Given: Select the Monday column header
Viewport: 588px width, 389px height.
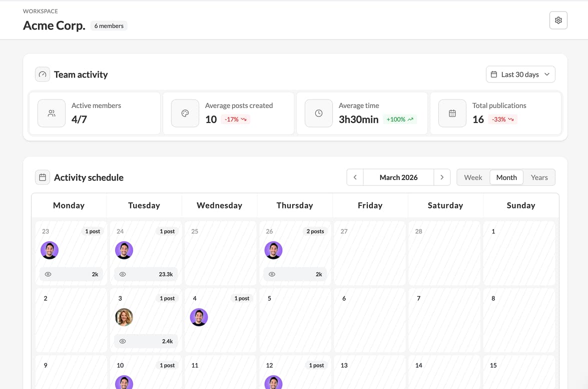Looking at the screenshot, I should point(69,205).
